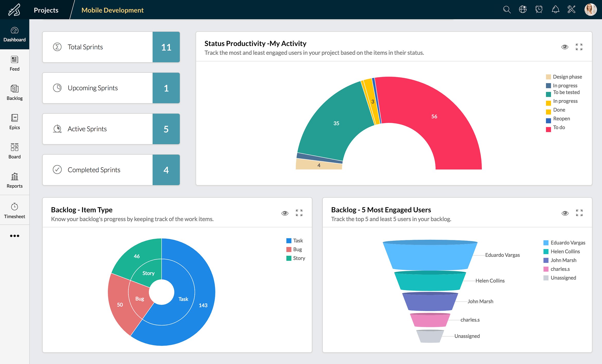Toggle visibility of Status Productivity widget

[565, 47]
